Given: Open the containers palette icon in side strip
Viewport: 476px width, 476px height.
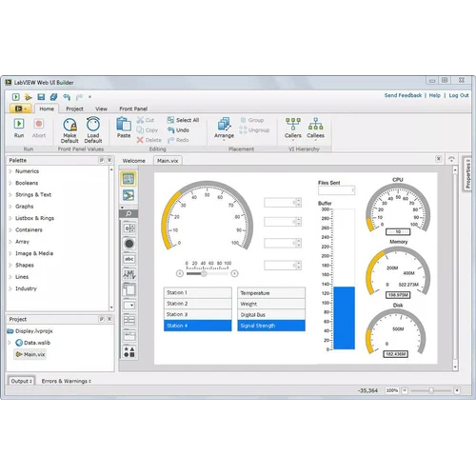Looking at the screenshot, I should 129,289.
